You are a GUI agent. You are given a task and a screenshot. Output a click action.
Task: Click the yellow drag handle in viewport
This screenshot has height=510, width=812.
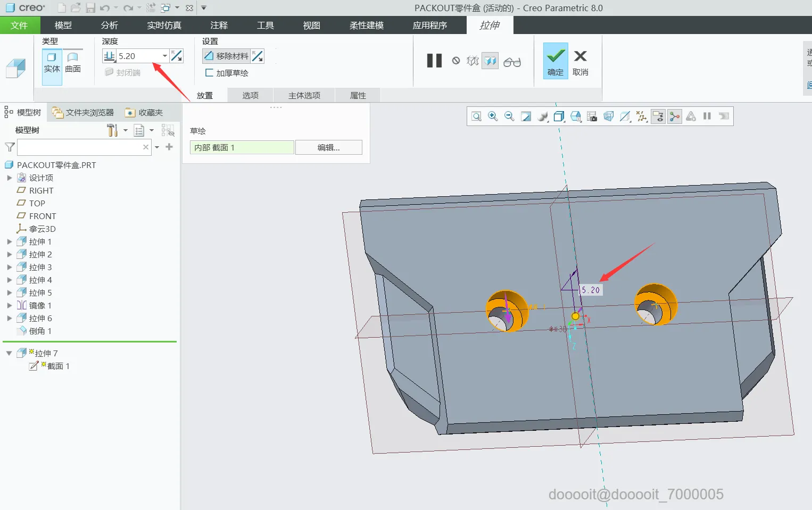[x=575, y=316]
